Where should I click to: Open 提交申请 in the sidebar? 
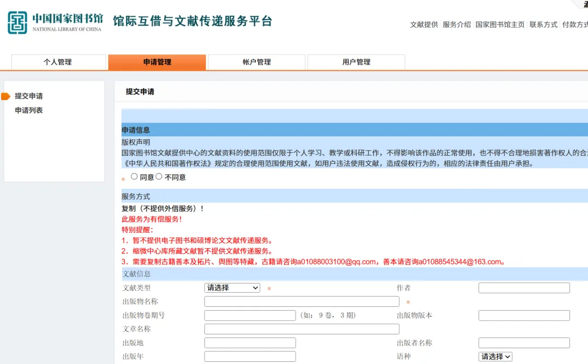click(29, 96)
